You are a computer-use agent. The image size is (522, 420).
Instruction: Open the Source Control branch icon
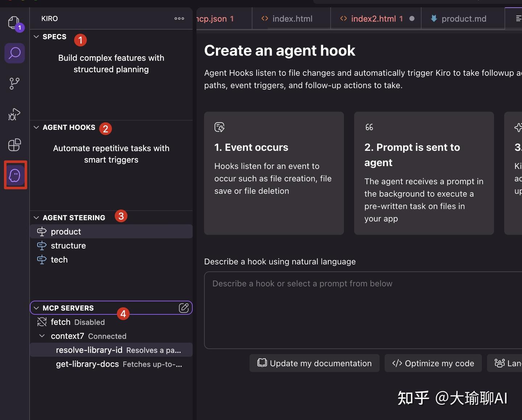tap(14, 83)
